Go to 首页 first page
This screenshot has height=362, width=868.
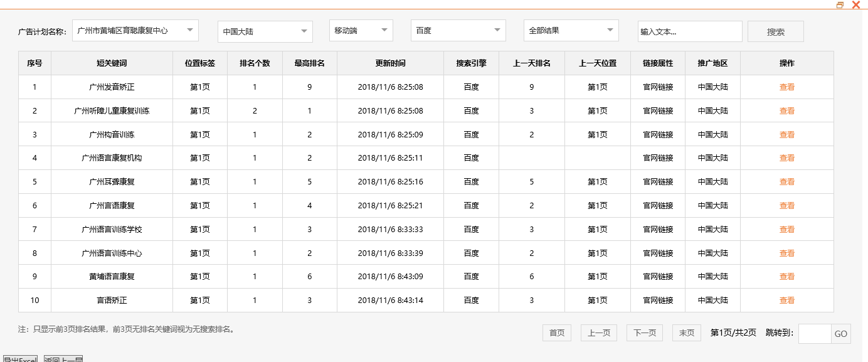click(x=557, y=333)
